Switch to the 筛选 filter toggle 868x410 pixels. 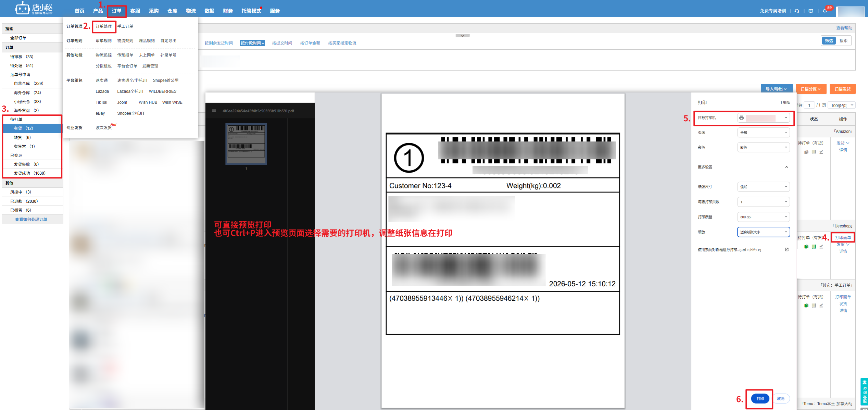(x=829, y=41)
